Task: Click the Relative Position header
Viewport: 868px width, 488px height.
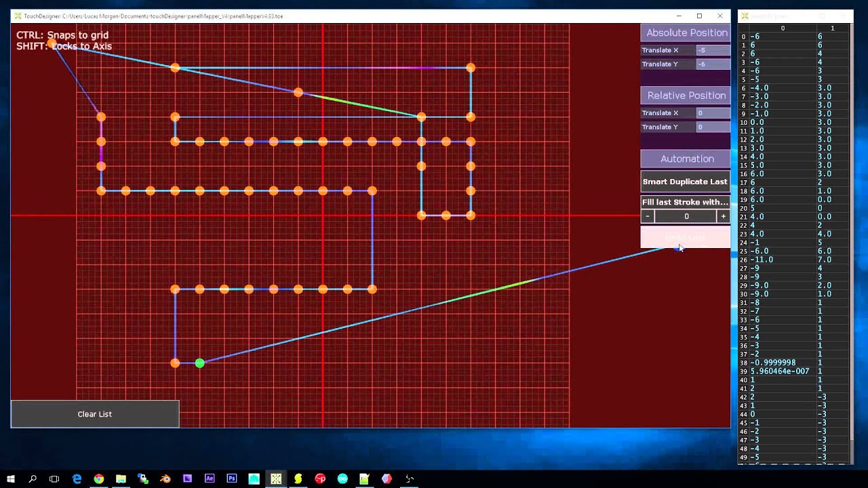Action: pos(686,96)
